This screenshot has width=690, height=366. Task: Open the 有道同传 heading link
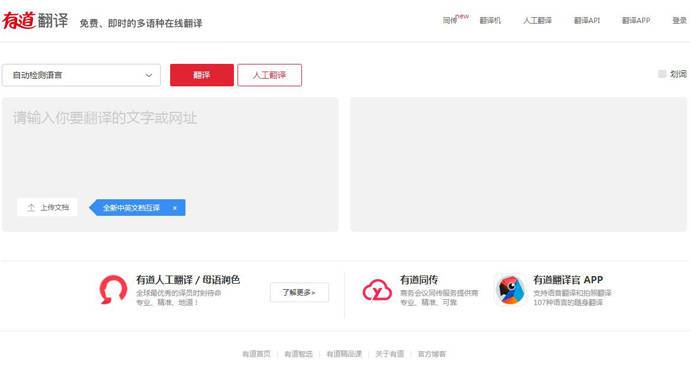tap(419, 280)
